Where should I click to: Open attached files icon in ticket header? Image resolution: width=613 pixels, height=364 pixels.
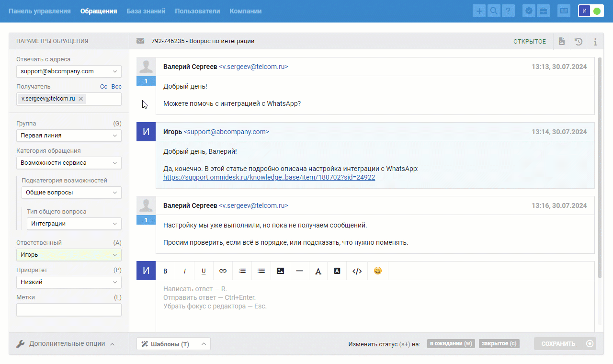coord(562,41)
